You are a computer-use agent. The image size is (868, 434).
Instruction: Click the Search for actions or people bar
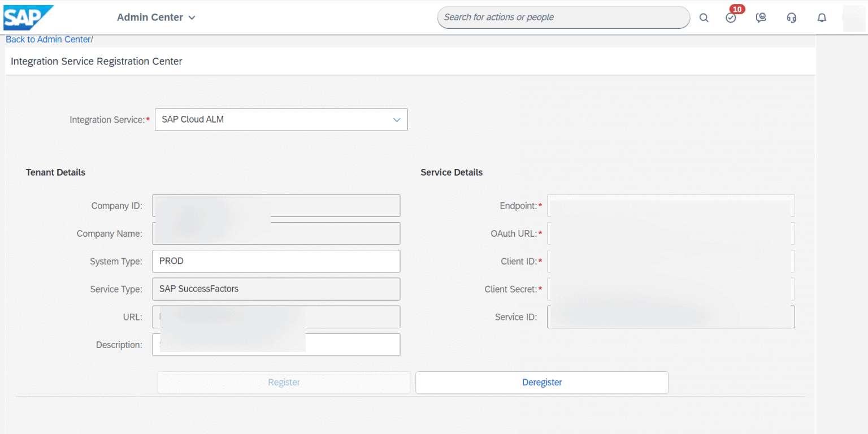point(563,18)
